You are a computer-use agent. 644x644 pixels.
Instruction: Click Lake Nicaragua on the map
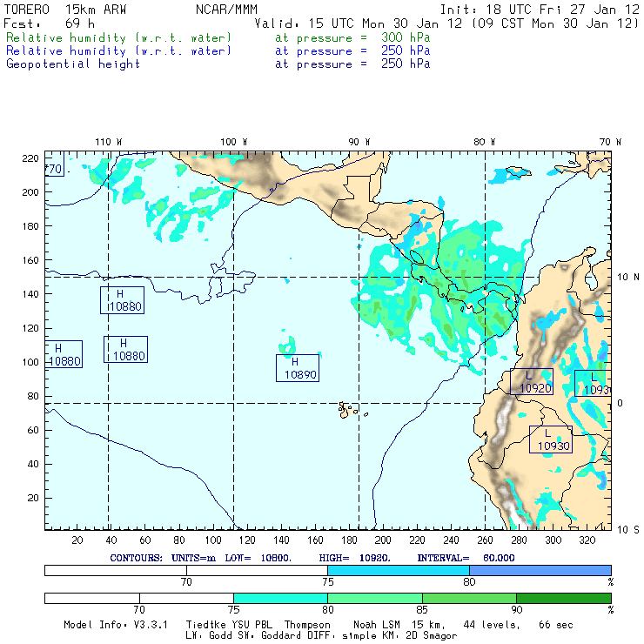pos(417,258)
